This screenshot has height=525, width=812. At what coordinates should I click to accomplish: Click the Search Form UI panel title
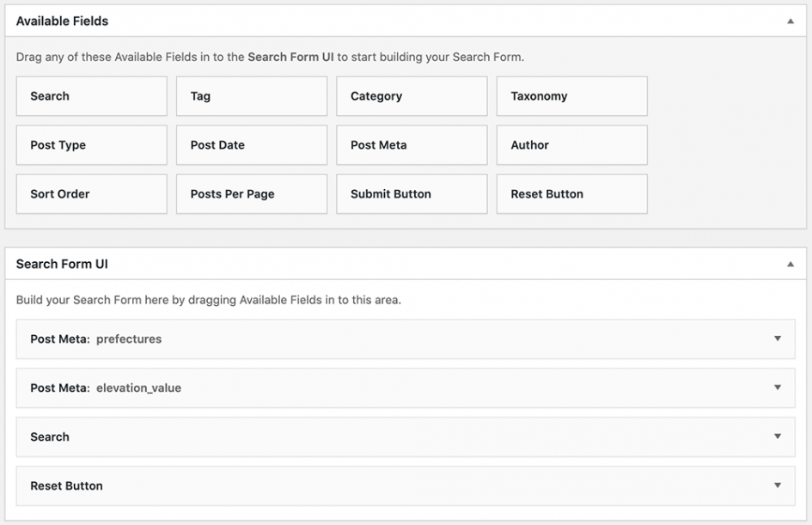(62, 265)
